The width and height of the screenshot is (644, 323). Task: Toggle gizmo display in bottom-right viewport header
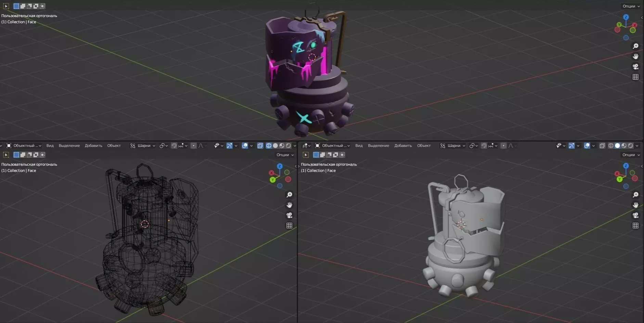(571, 146)
